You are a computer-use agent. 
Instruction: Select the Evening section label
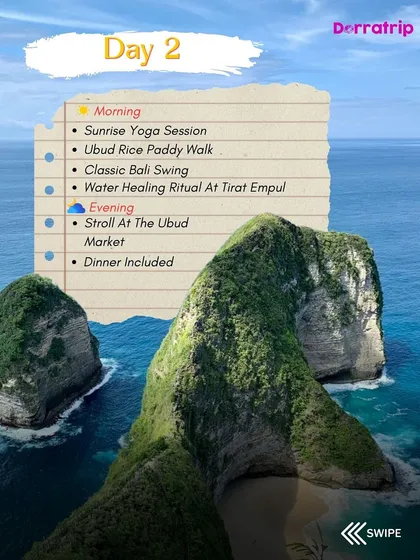click(111, 207)
